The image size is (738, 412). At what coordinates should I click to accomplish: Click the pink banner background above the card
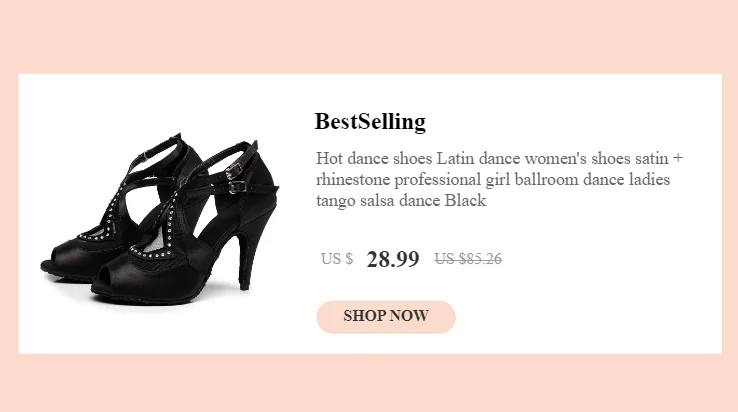tap(369, 36)
